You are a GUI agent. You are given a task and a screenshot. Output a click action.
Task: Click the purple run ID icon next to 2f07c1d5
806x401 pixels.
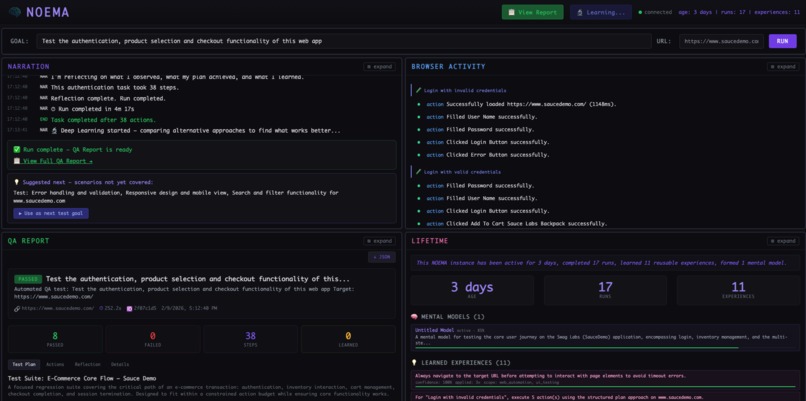[x=130, y=308]
